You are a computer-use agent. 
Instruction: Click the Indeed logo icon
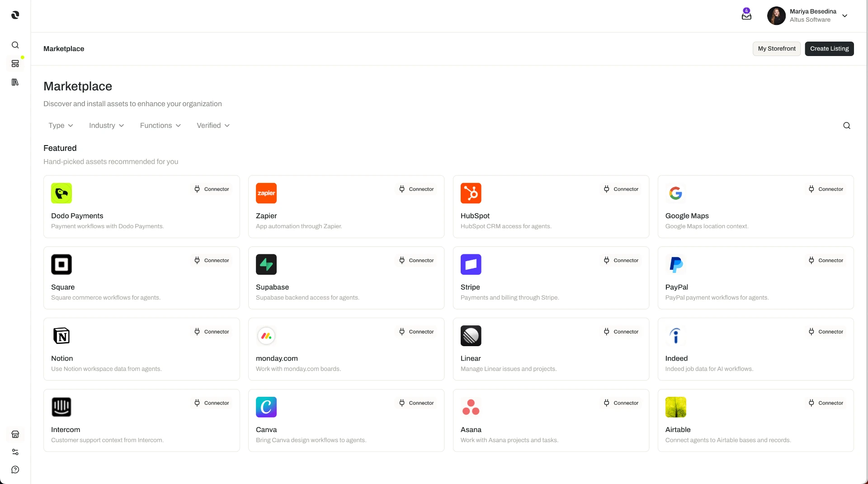pos(676,336)
